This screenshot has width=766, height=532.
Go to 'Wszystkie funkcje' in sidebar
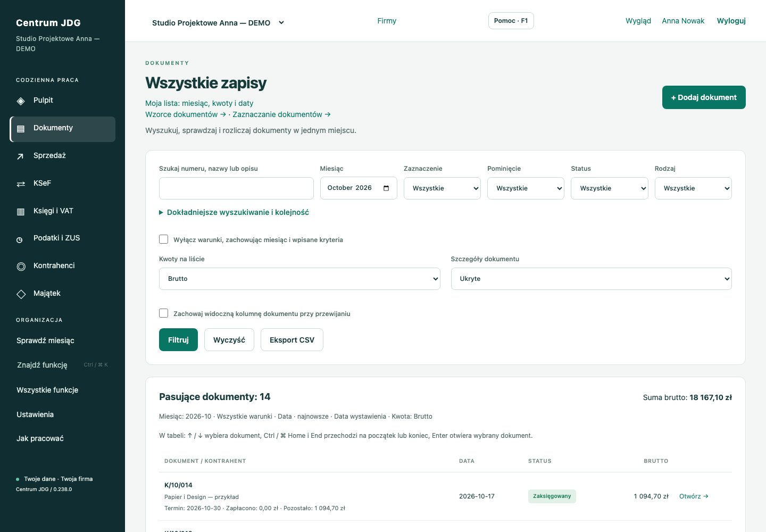(47, 390)
